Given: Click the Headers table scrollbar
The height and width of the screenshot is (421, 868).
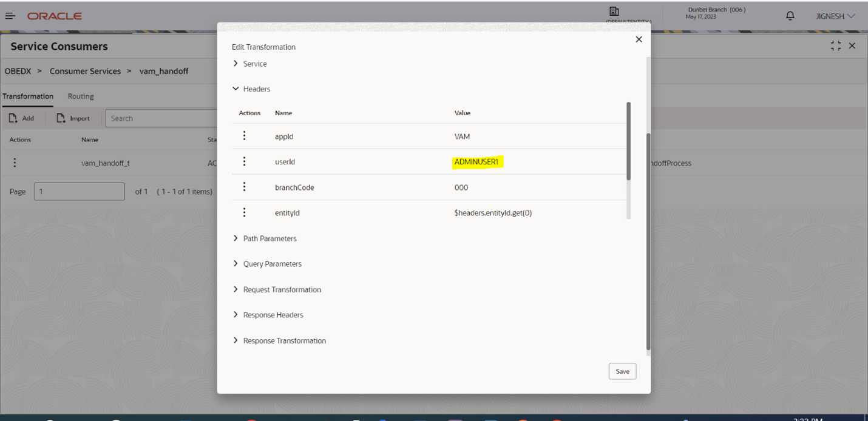Looking at the screenshot, I should click(x=628, y=141).
